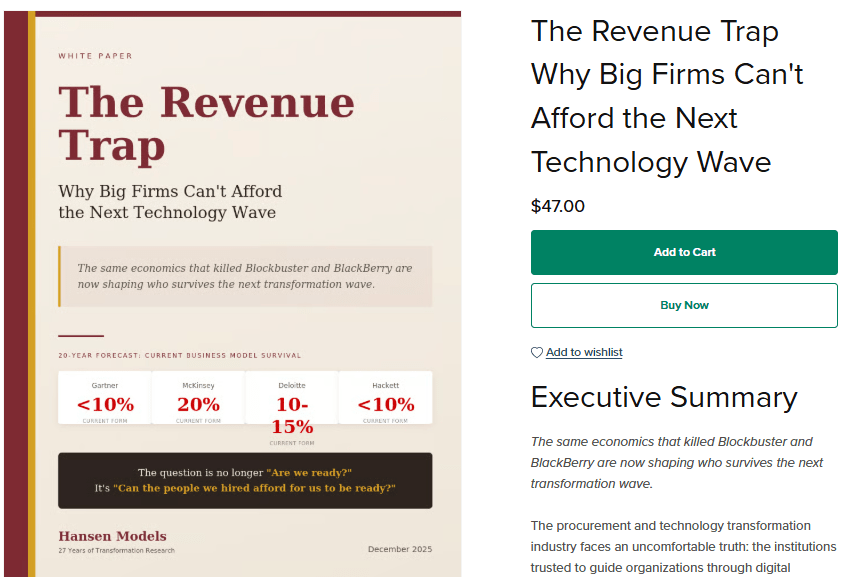Click the Executive Summary heading

point(664,397)
